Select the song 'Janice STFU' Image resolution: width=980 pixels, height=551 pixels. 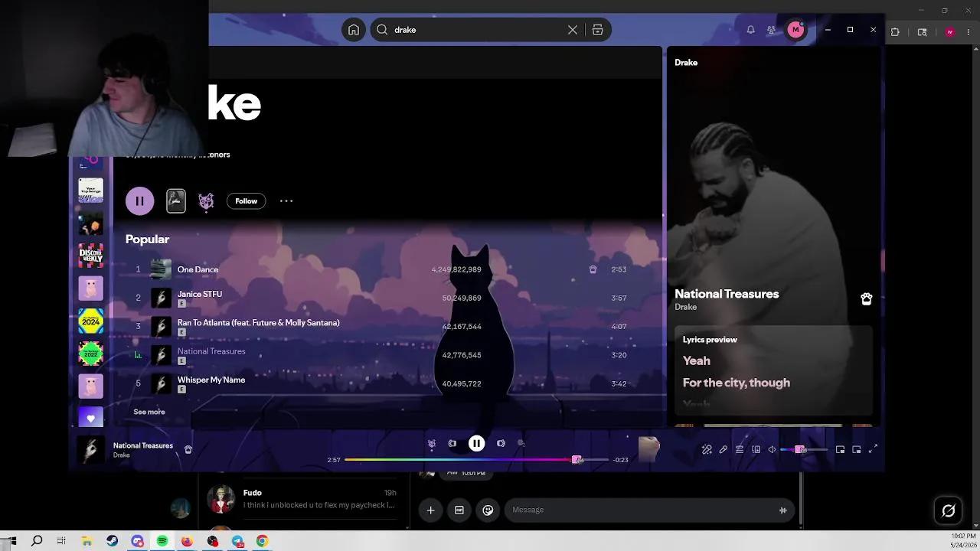coord(200,294)
